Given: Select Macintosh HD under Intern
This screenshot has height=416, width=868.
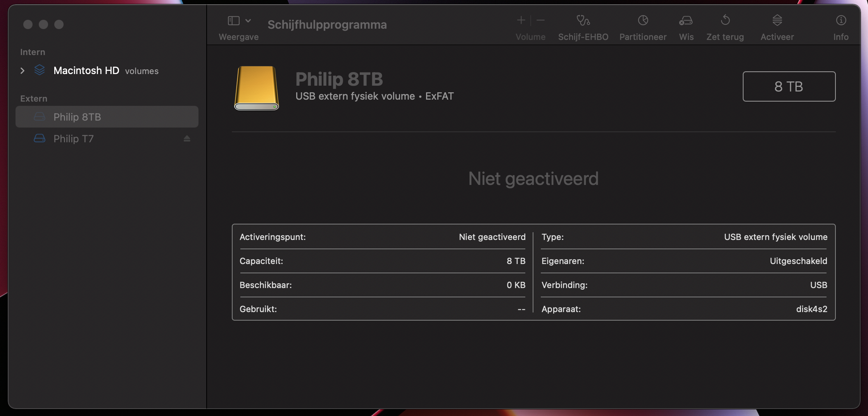Looking at the screenshot, I should (86, 71).
